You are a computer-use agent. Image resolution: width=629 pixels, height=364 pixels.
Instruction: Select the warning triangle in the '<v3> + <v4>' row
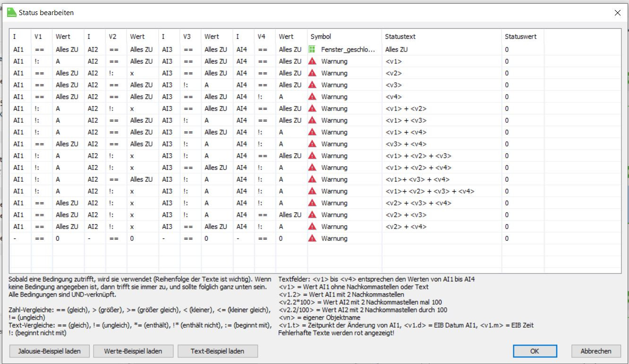(x=312, y=144)
